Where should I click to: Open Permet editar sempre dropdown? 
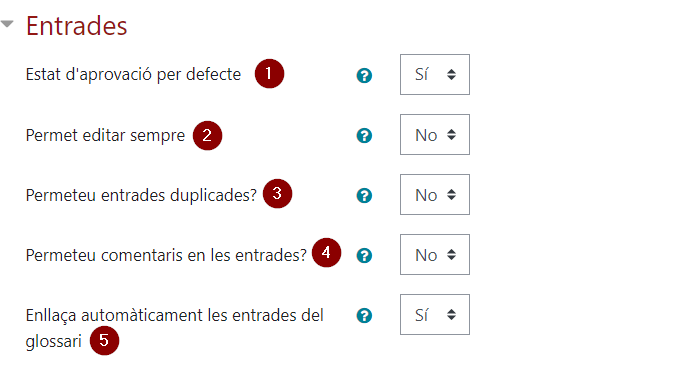point(435,135)
